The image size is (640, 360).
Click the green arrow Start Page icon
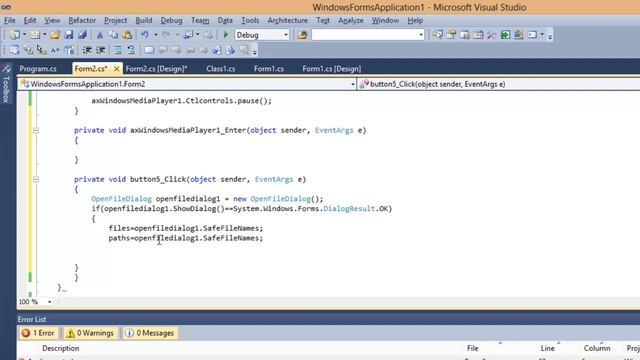click(505, 35)
